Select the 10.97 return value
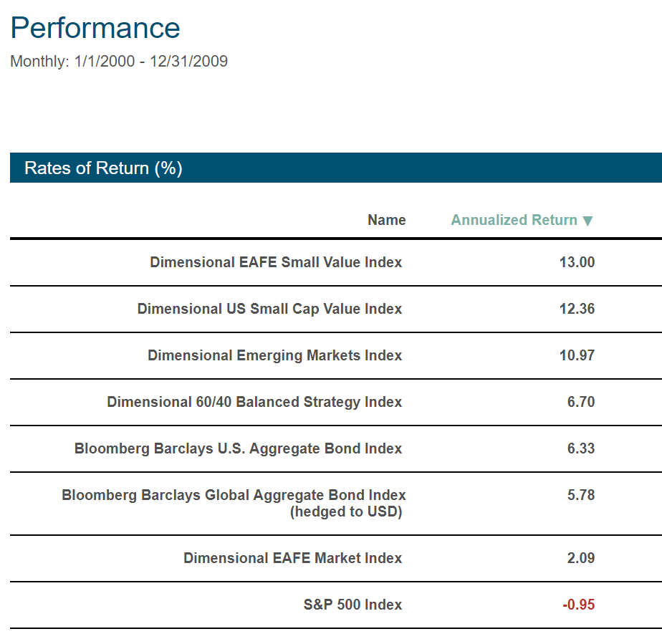Image resolution: width=662 pixels, height=644 pixels. tap(577, 355)
